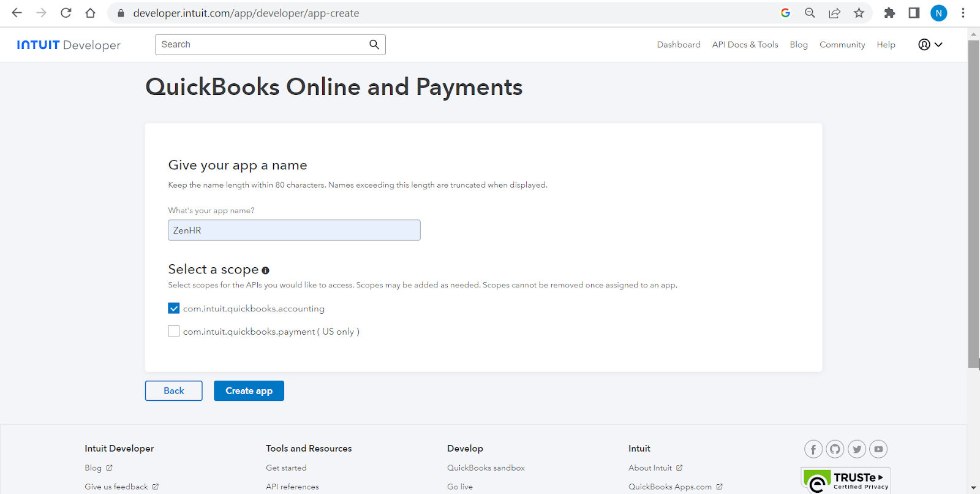
Task: Open the Twitter social icon
Action: tap(857, 449)
